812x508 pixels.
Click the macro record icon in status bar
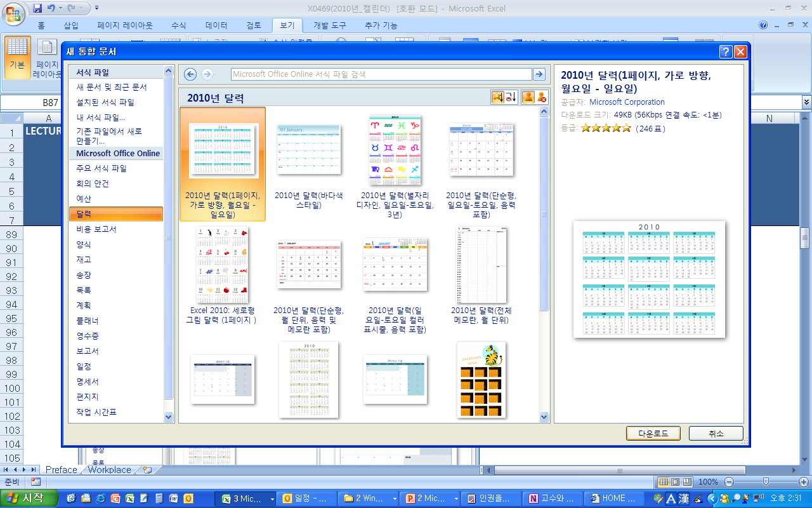36,482
